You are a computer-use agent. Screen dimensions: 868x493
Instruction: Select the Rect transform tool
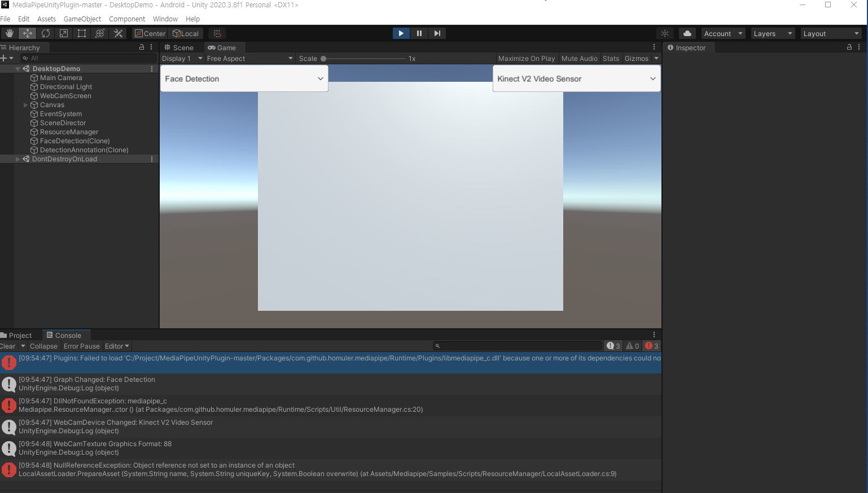pos(82,33)
